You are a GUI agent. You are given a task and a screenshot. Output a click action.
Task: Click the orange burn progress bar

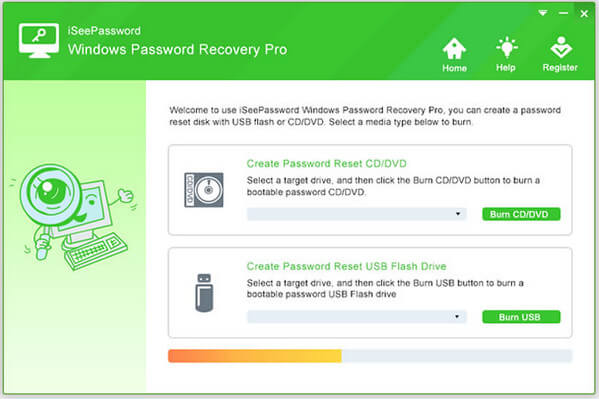[255, 356]
